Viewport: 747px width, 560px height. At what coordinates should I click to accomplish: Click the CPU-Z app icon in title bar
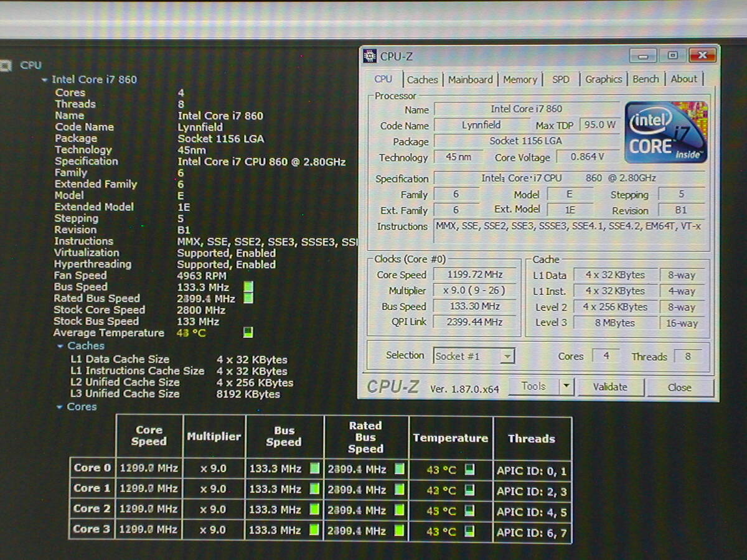click(x=370, y=56)
